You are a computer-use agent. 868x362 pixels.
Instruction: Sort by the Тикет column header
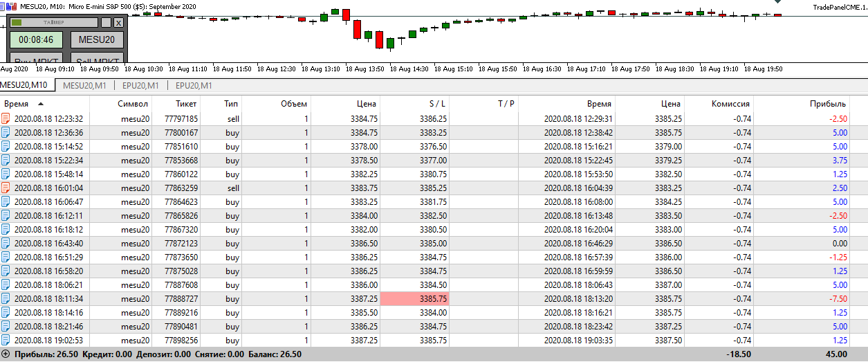click(185, 104)
